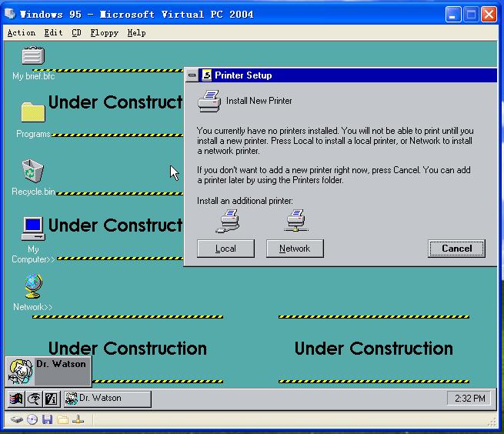Click the Network>> desktop label
The image size is (504, 434).
coord(33,307)
